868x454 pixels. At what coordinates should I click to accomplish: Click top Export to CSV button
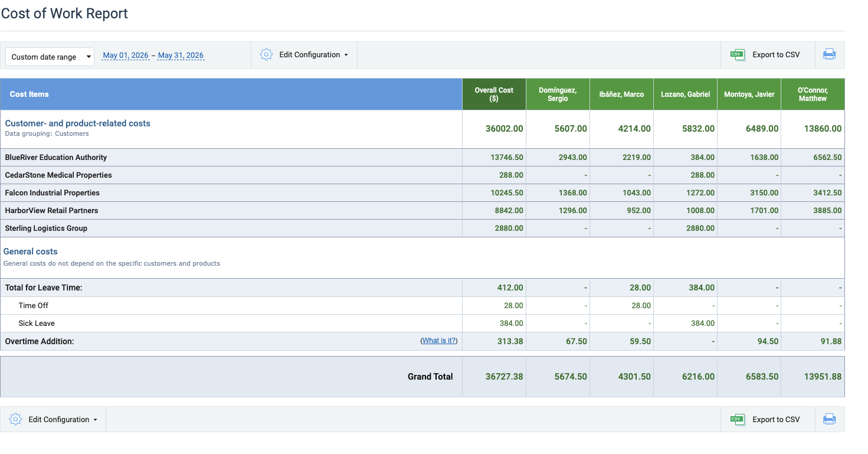click(x=768, y=55)
